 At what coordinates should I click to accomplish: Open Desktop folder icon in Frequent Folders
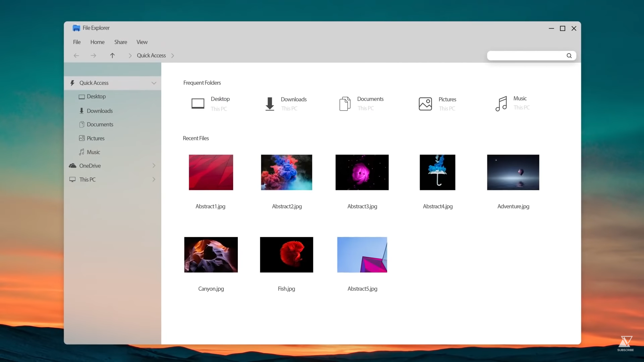pos(198,104)
